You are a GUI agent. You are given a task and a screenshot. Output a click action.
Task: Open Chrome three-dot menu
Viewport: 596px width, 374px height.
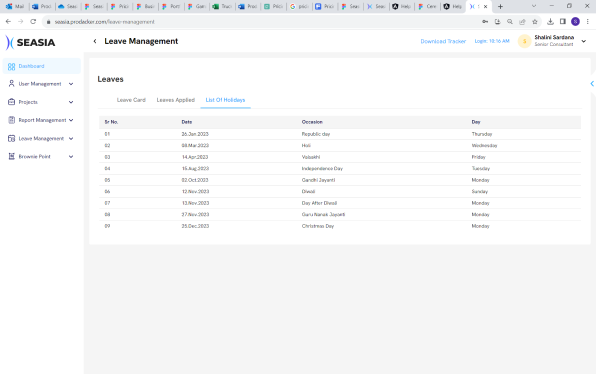(x=588, y=22)
